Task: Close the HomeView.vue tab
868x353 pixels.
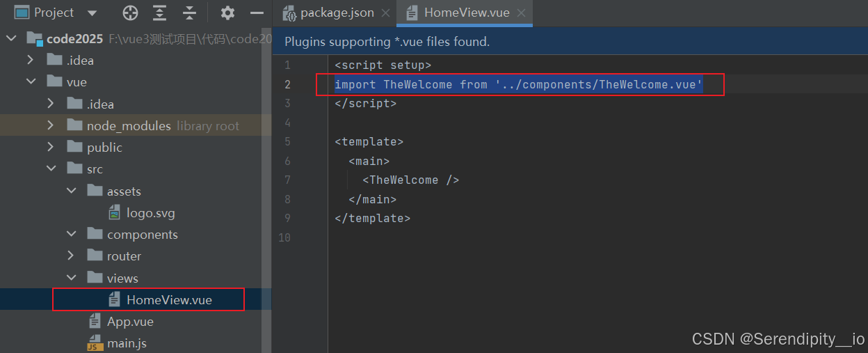Action: pos(522,13)
